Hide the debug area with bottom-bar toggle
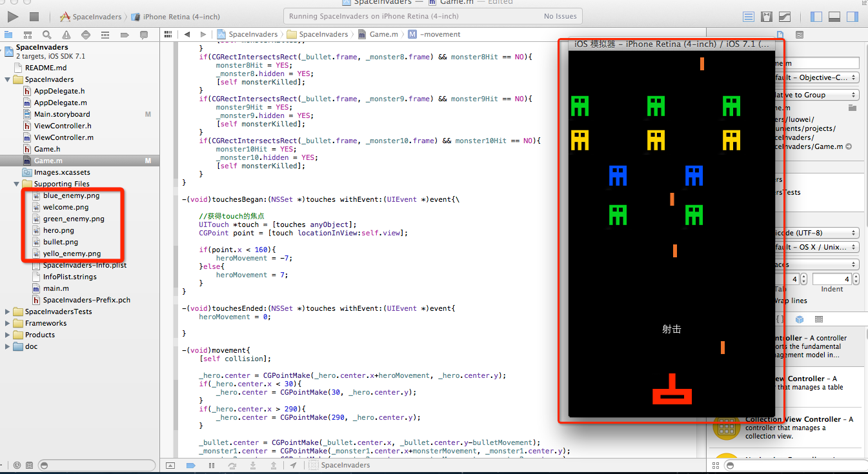The image size is (868, 474). 170,465
